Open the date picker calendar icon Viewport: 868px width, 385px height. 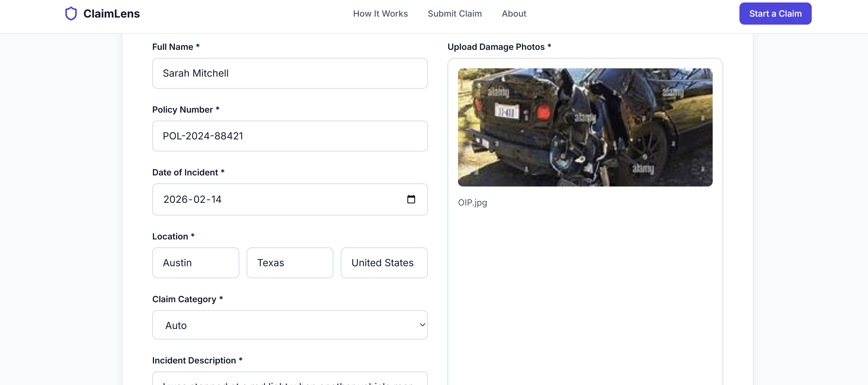click(x=411, y=199)
